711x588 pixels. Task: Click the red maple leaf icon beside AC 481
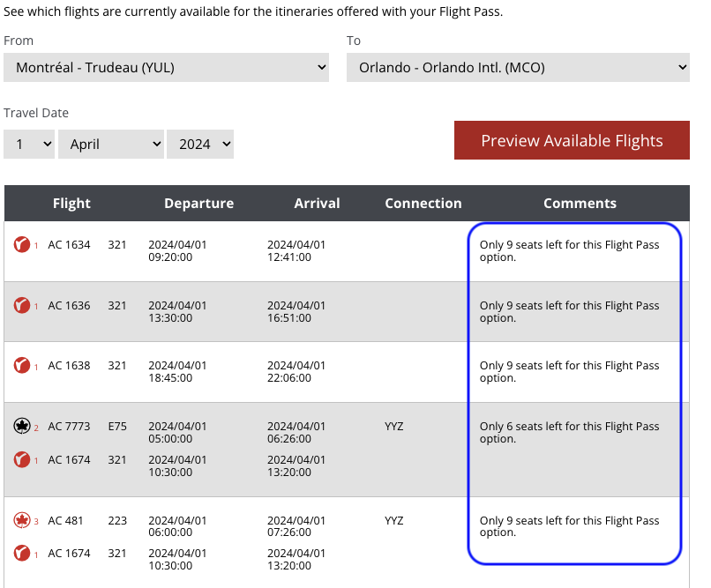(x=22, y=520)
